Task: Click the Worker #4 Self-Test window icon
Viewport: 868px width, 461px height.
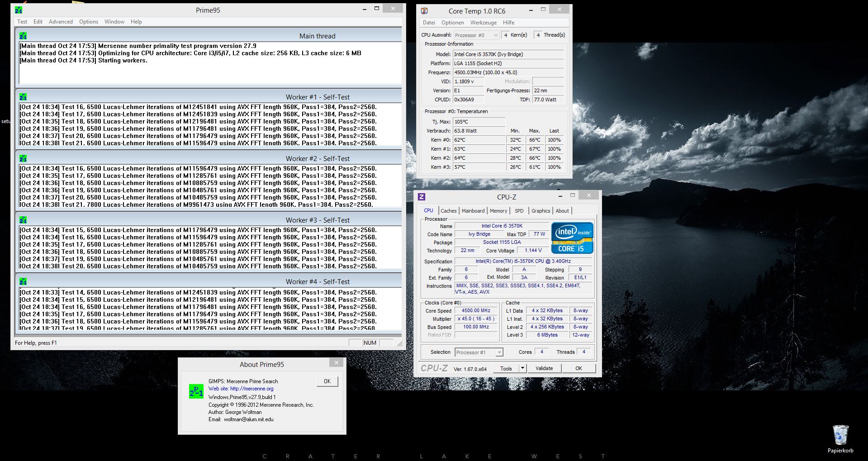Action: click(23, 281)
